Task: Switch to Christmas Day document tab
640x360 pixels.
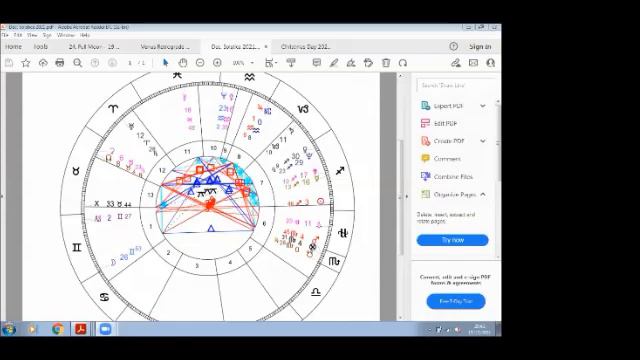Action: point(305,47)
